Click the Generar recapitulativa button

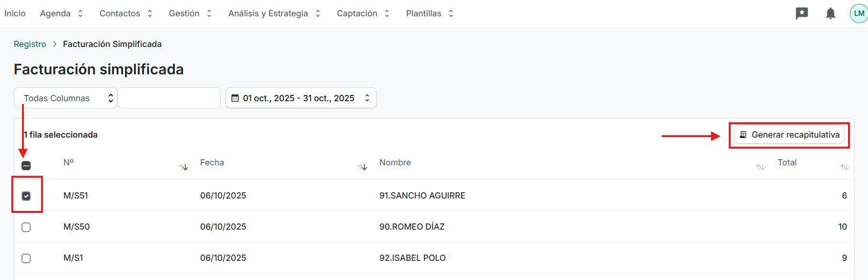(789, 135)
